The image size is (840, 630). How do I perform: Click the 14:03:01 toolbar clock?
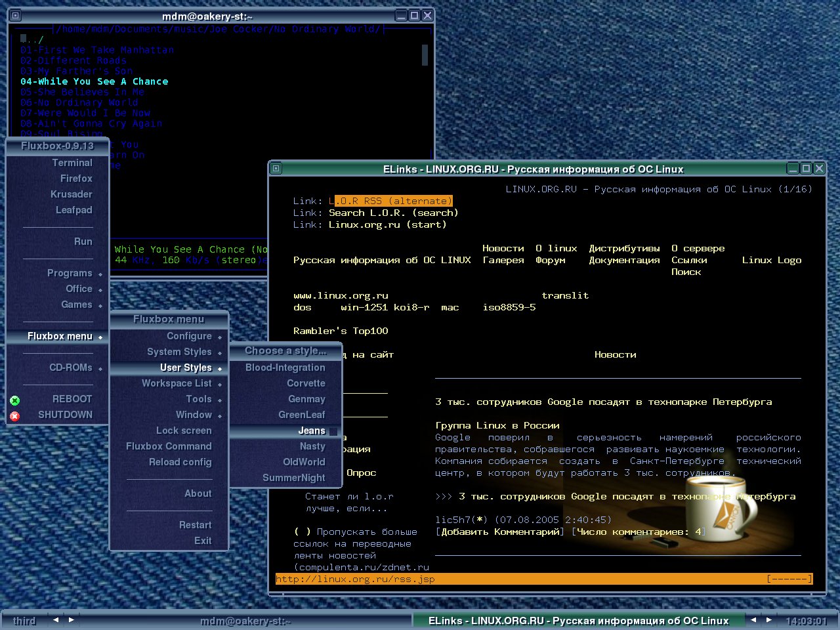806,620
